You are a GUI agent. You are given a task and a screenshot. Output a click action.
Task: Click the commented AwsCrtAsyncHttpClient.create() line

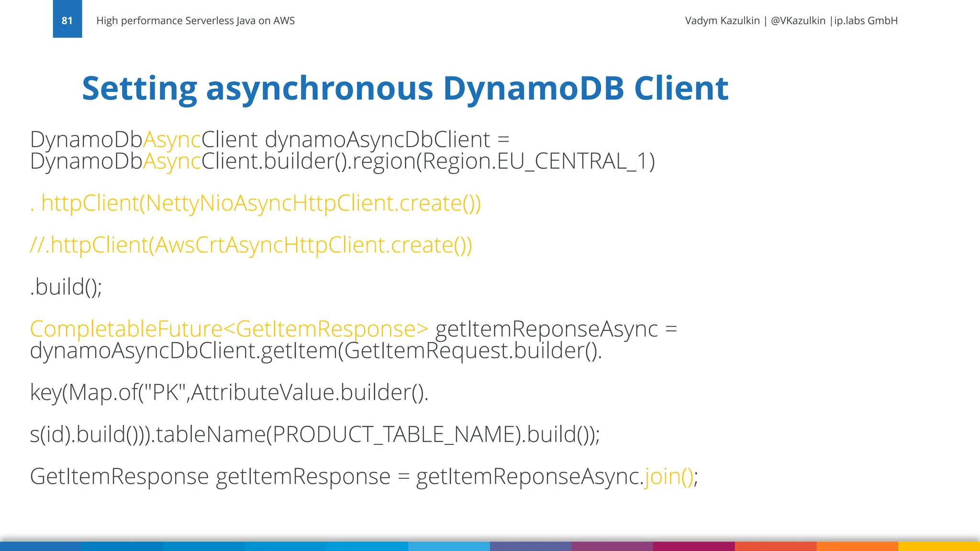[x=251, y=245]
